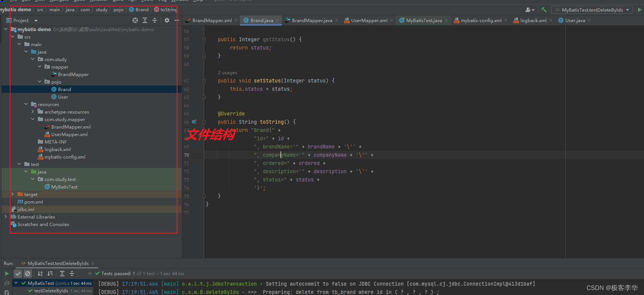Image resolution: width=644 pixels, height=295 pixels.
Task: Toggle show ignored tests button
Action: pos(28,274)
